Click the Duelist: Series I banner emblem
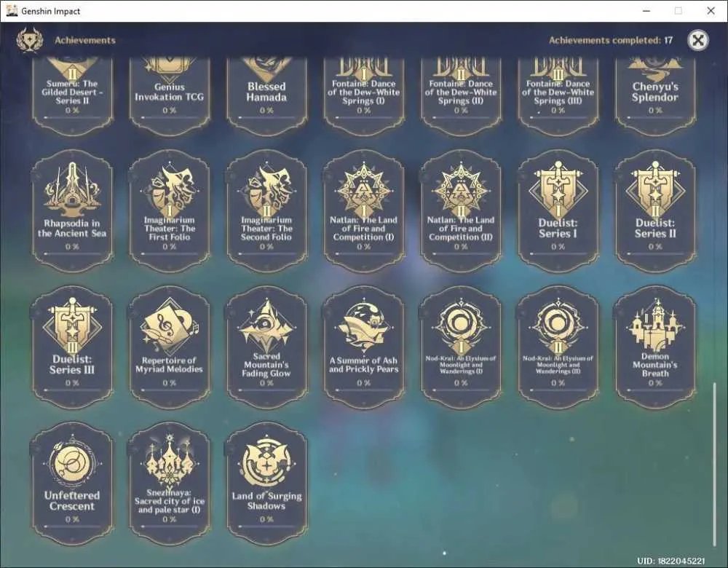Screen dimensions: 728x568 558,188
